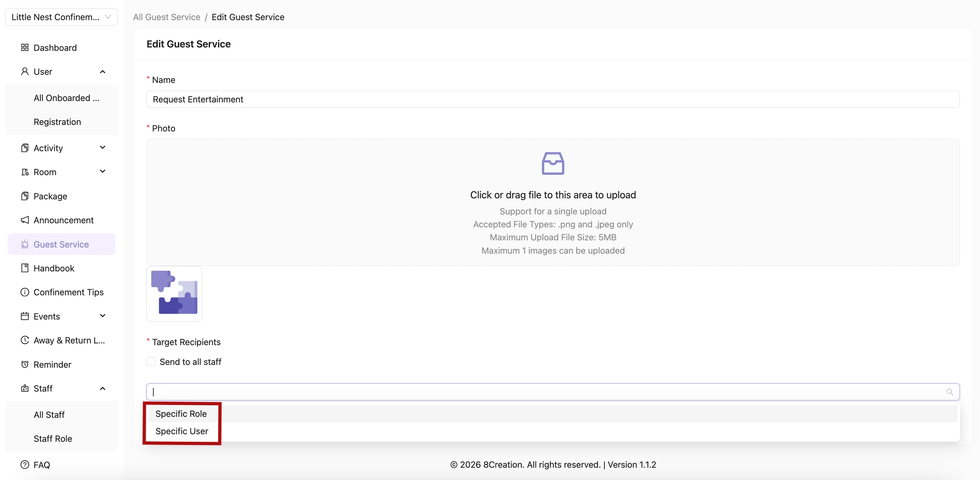Choose Specific User from dropdown list
Image resolution: width=980 pixels, height=480 pixels.
(x=182, y=431)
